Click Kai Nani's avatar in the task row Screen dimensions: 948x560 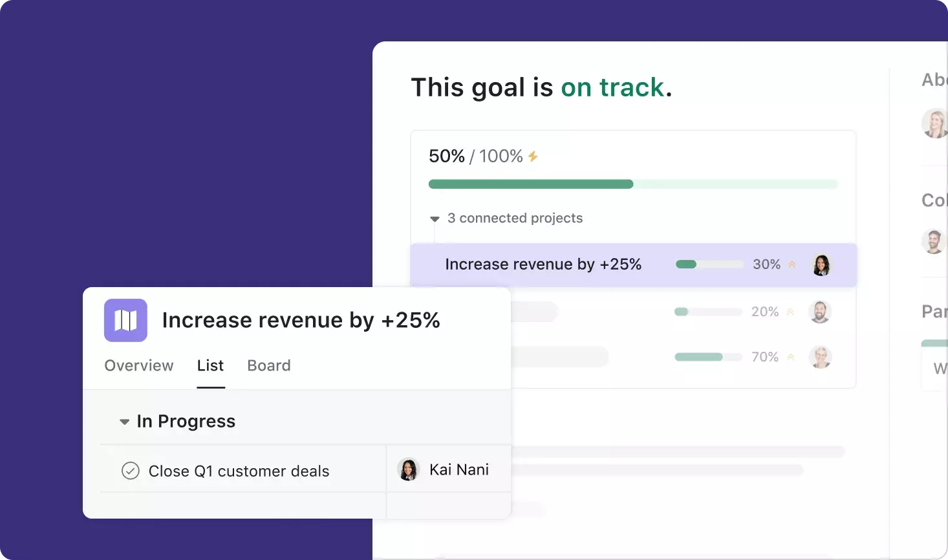click(409, 469)
